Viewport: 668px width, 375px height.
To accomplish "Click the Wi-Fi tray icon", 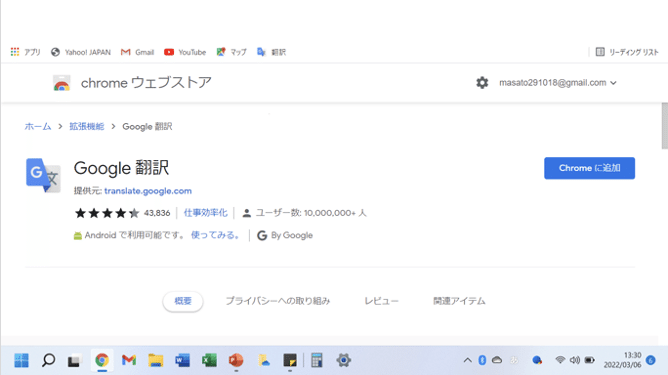I will [560, 361].
